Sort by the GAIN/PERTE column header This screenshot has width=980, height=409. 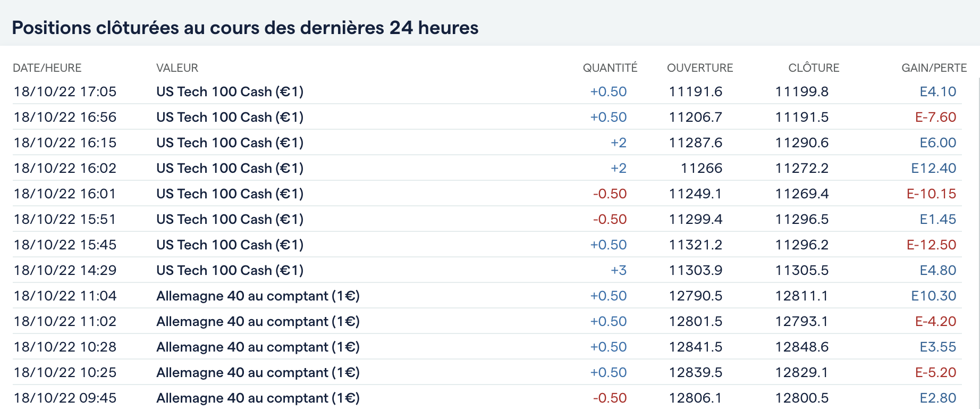(934, 68)
